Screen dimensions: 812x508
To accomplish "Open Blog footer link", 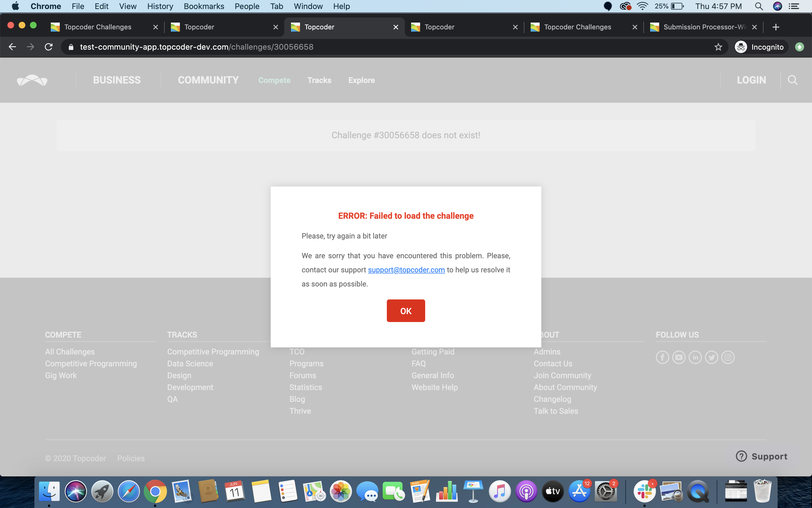I will coord(297,399).
